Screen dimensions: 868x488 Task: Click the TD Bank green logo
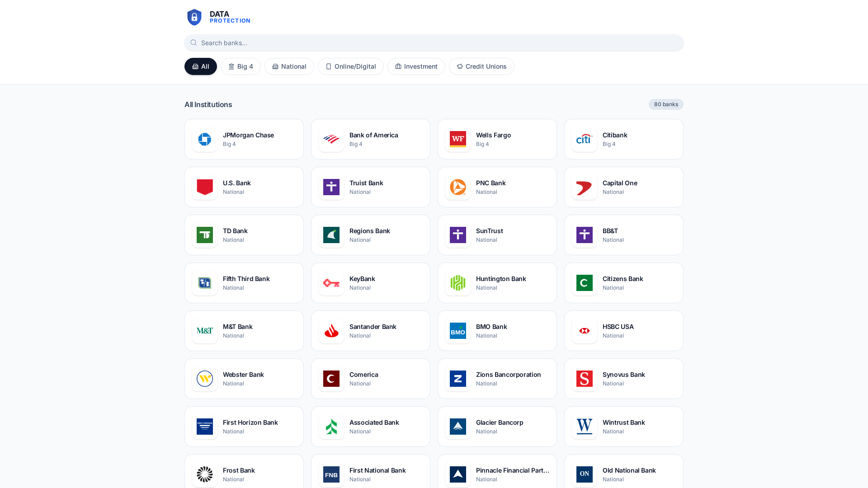pos(205,235)
